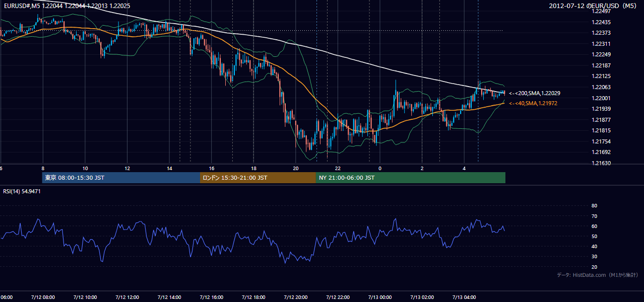Select the NY 21:00-06:00 JST session bar
This screenshot has width=644, height=302.
[411, 178]
